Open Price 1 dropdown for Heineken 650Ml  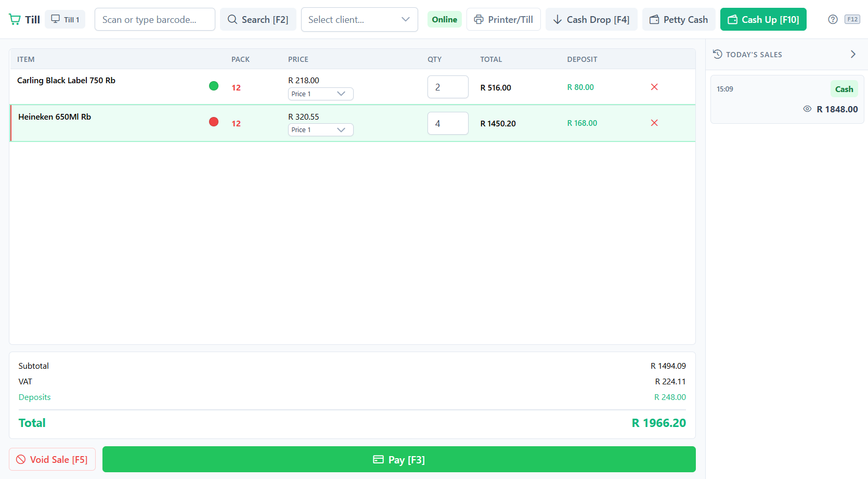(320, 130)
